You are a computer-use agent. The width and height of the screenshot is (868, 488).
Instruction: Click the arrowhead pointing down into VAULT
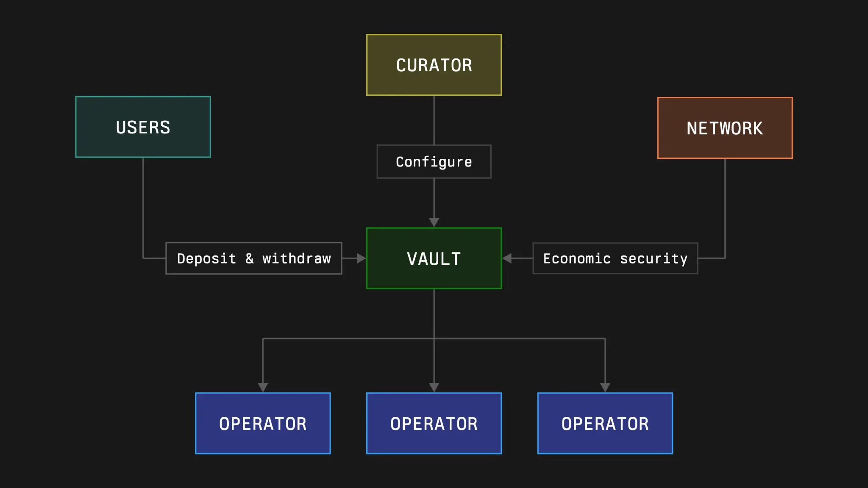pyautogui.click(x=434, y=222)
